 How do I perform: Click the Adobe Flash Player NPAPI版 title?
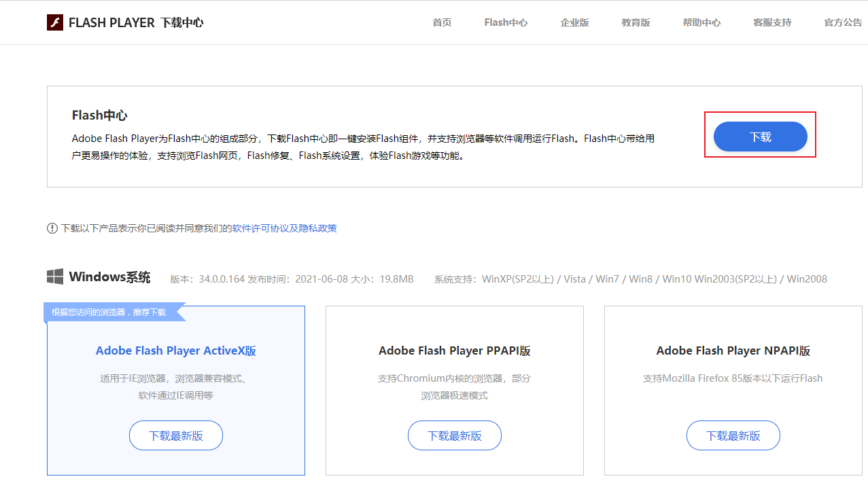733,351
